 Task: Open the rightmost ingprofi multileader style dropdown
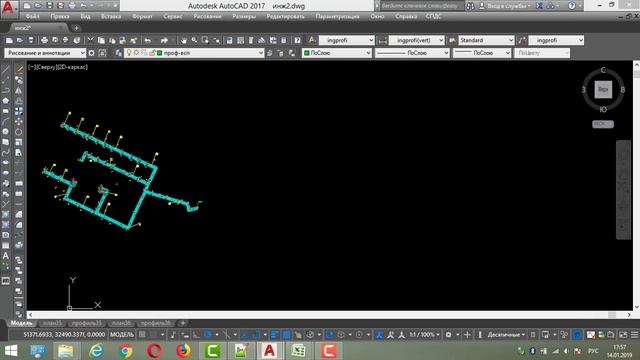(556, 40)
